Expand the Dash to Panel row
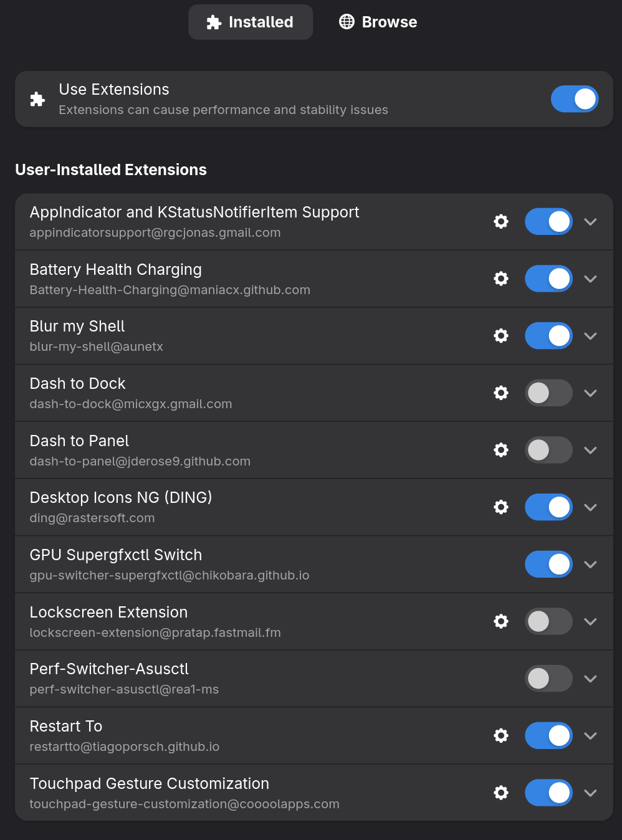This screenshot has width=622, height=840. 591,450
